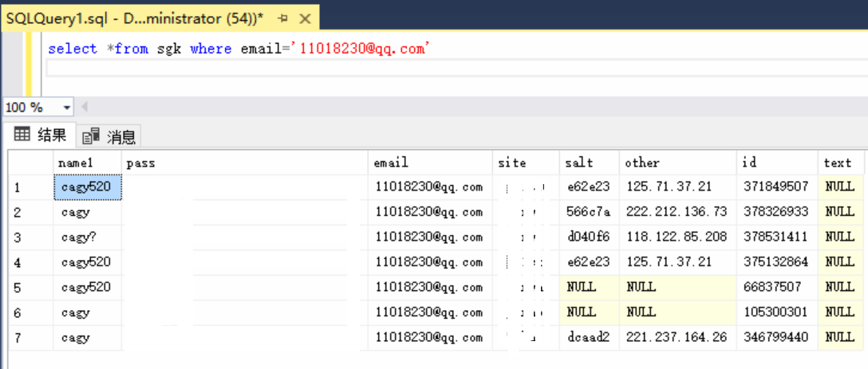Click the site column header
This screenshot has width=868, height=369.
526,163
